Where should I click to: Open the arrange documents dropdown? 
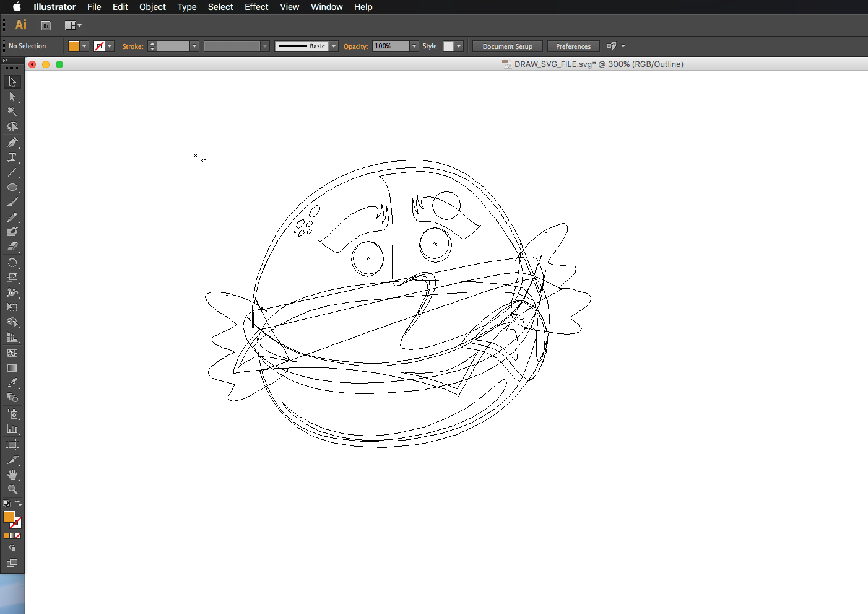[73, 25]
